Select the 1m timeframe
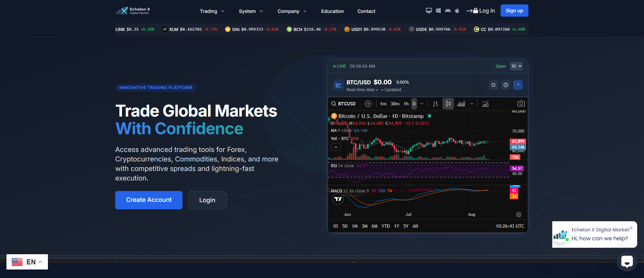644x278 pixels. pyautogui.click(x=383, y=104)
